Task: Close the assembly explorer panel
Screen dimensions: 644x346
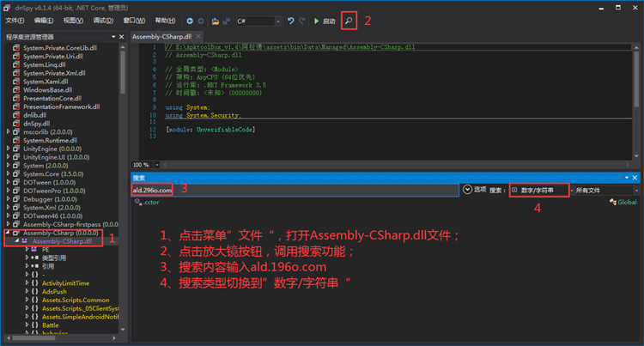Action: (121, 38)
